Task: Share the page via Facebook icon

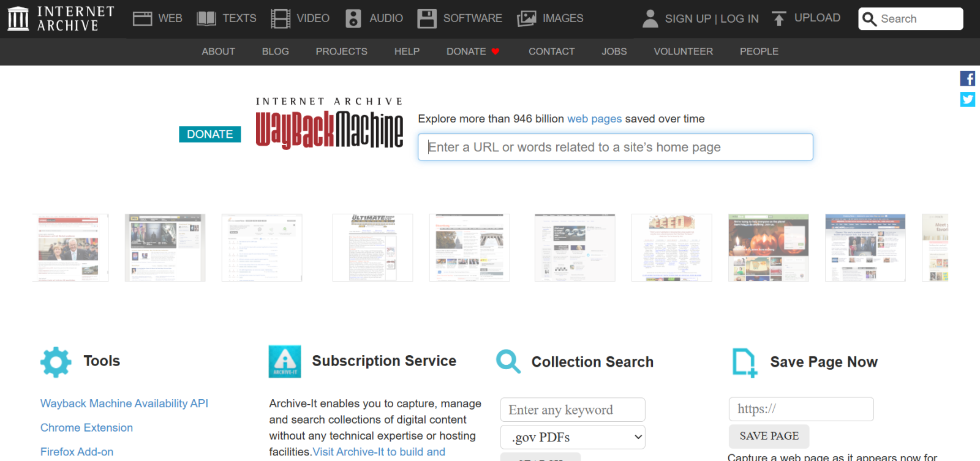Action: point(967,78)
